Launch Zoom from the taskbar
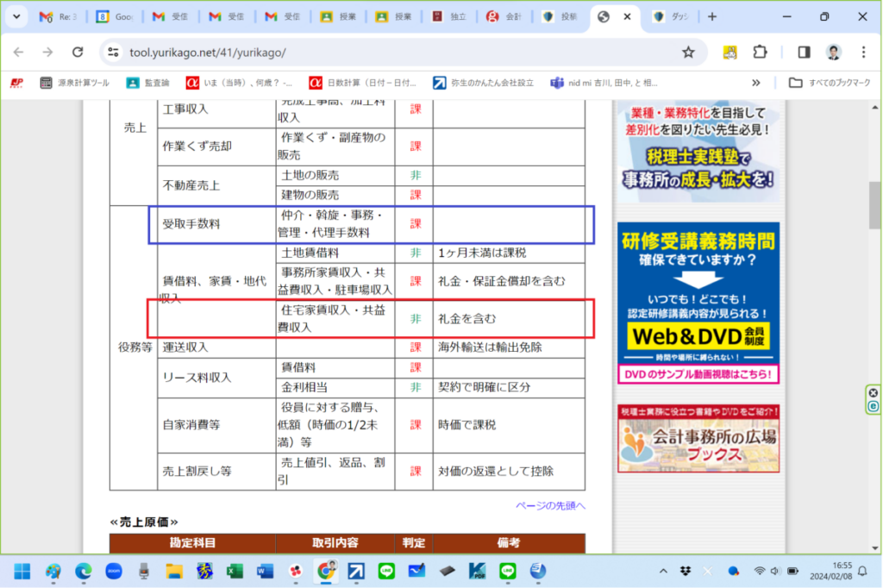 (x=113, y=571)
